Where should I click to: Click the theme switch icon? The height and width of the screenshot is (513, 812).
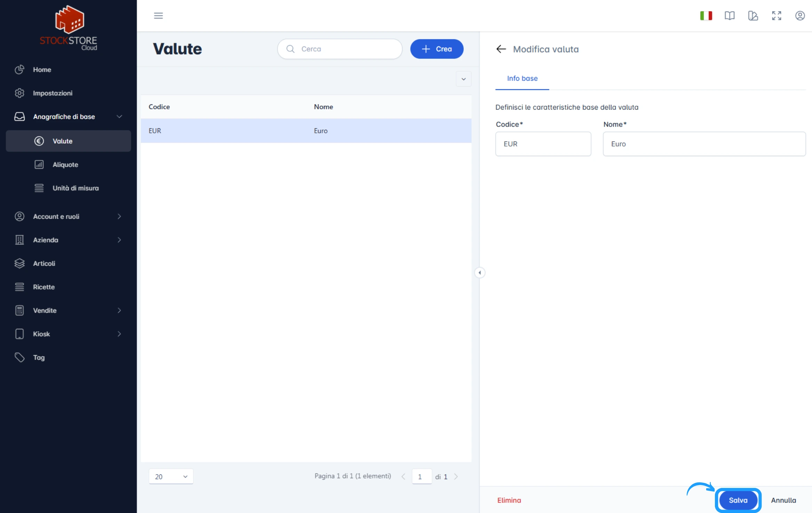(753, 16)
